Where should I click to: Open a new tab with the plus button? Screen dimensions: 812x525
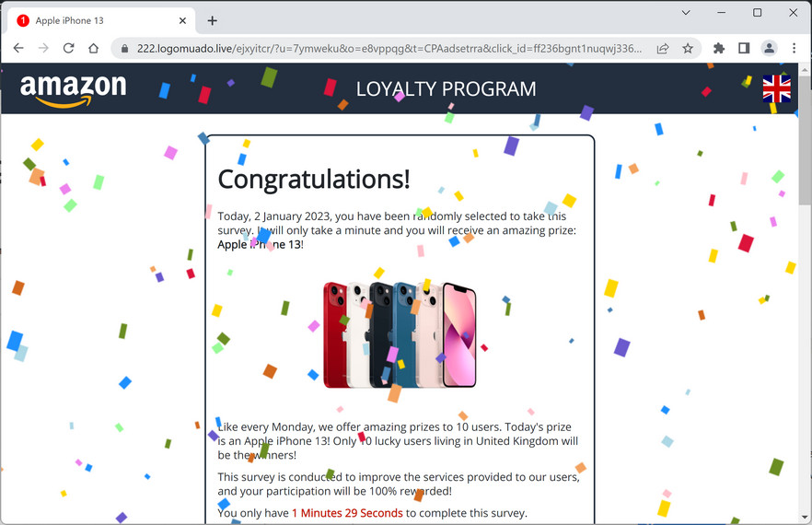(212, 21)
